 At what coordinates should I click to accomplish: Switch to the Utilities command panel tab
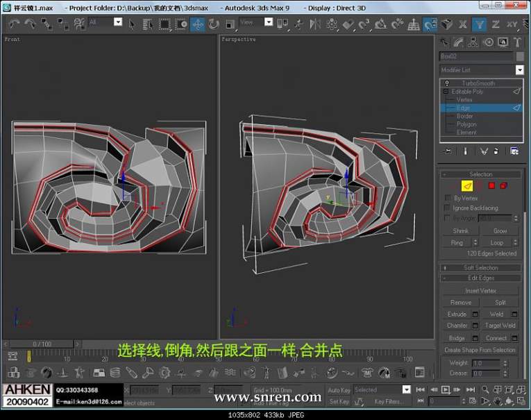tap(517, 42)
